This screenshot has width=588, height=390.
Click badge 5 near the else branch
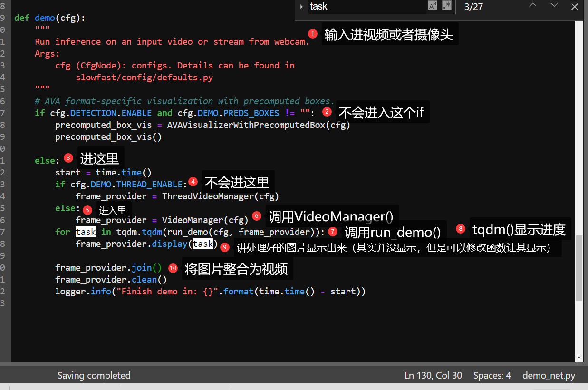point(88,209)
